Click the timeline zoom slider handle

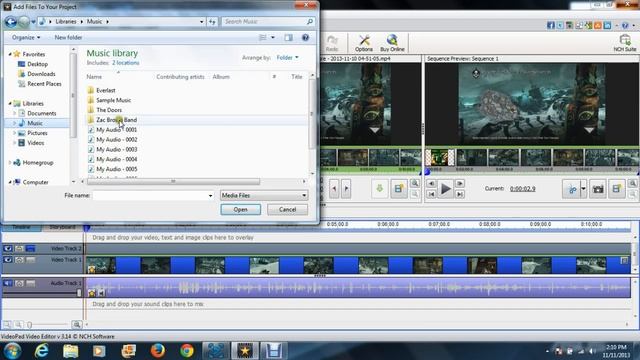(x=29, y=325)
